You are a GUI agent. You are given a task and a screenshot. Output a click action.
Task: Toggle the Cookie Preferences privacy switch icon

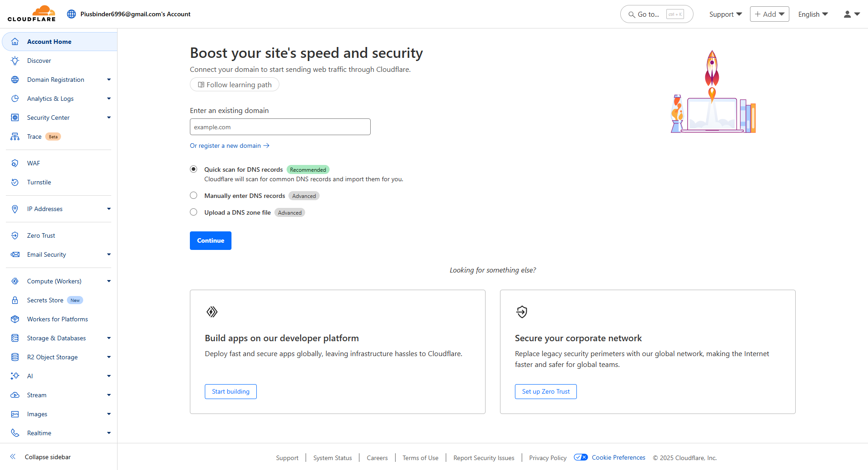(580, 457)
